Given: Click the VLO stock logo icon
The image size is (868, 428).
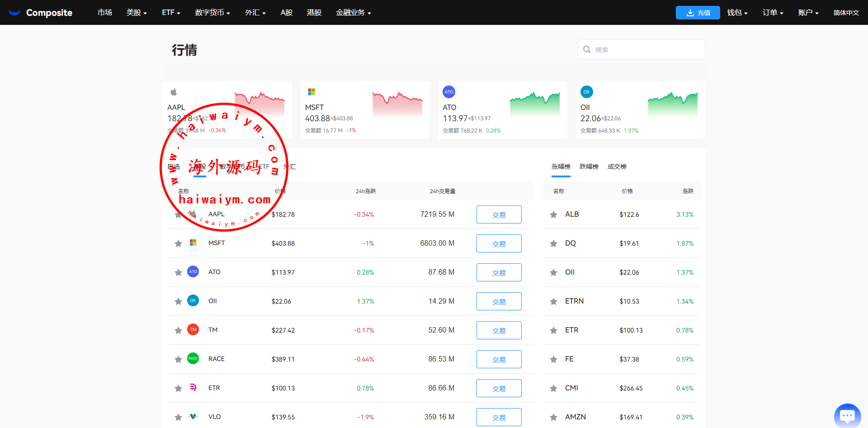Looking at the screenshot, I should pos(193,417).
